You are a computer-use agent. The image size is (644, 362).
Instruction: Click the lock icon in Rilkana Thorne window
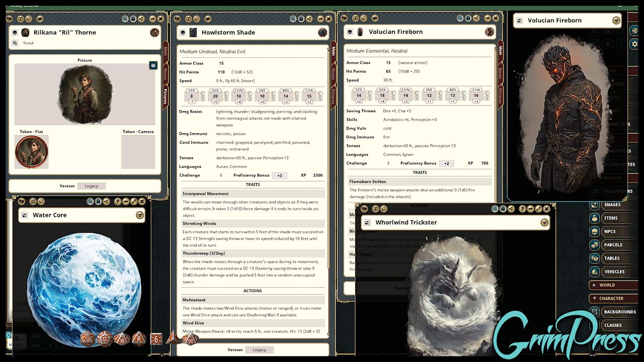[x=133, y=19]
